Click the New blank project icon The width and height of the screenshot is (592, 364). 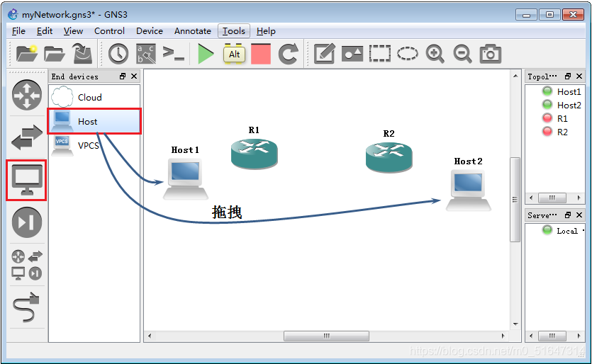point(27,54)
